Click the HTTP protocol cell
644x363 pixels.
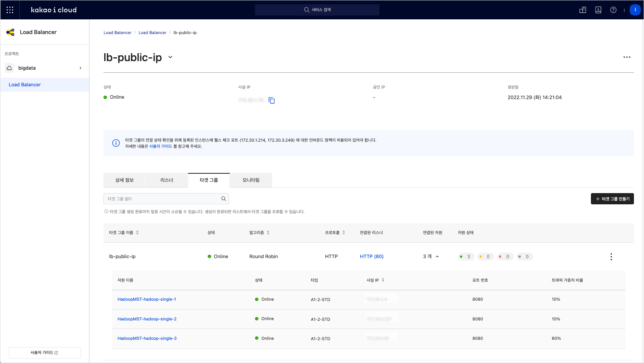(331, 257)
